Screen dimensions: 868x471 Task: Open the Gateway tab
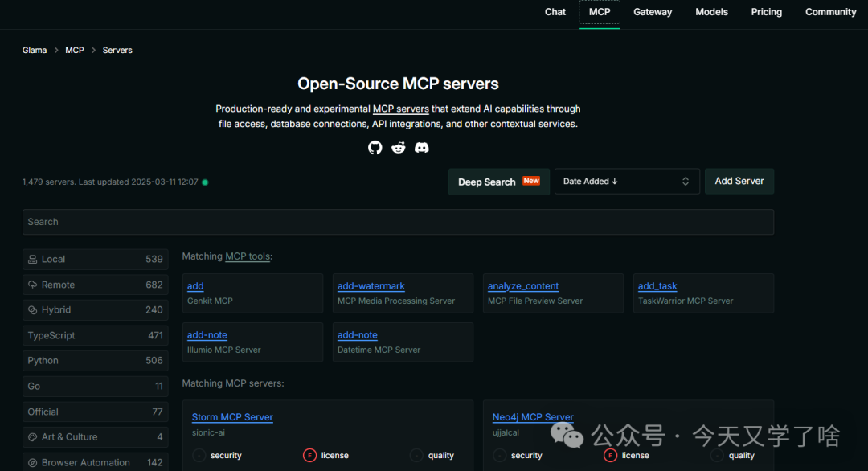pyautogui.click(x=653, y=12)
